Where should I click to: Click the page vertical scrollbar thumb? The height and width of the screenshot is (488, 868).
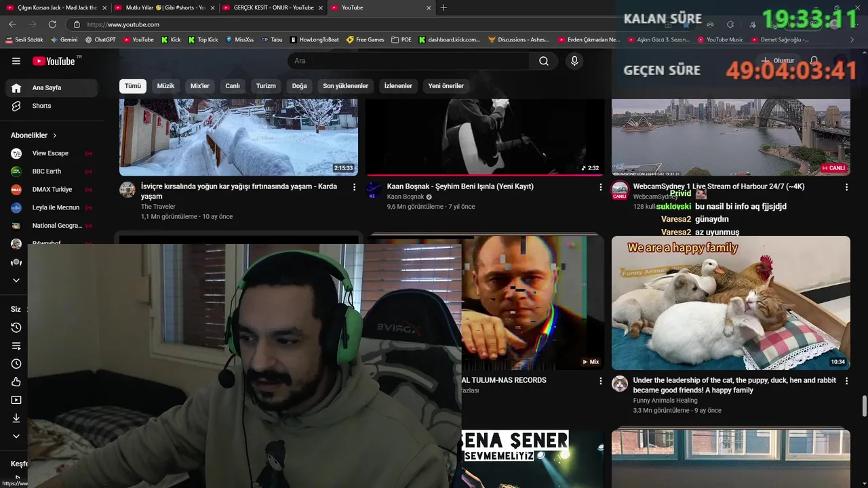[x=865, y=407]
